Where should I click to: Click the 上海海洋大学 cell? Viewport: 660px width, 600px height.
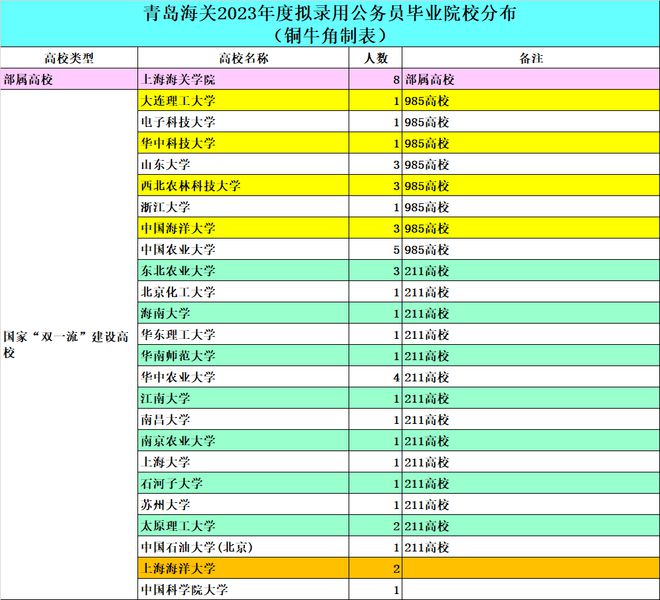click(x=243, y=568)
